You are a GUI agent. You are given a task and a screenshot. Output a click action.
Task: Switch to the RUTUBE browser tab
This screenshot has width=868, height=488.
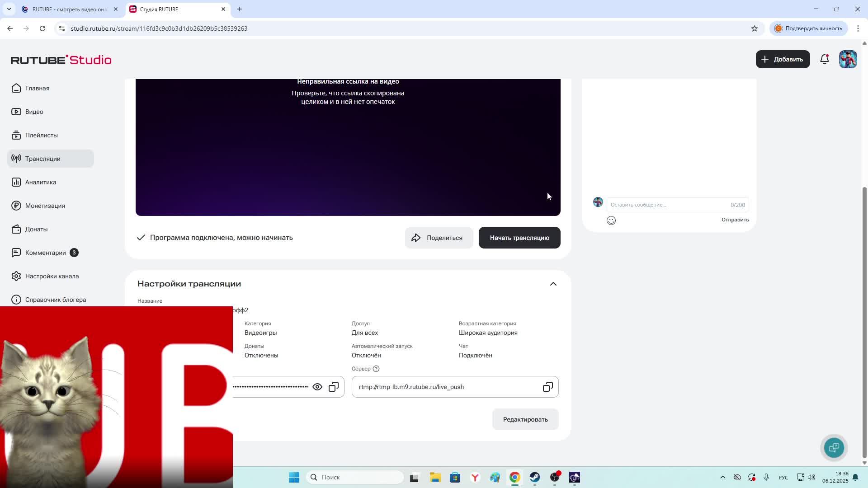coord(68,9)
